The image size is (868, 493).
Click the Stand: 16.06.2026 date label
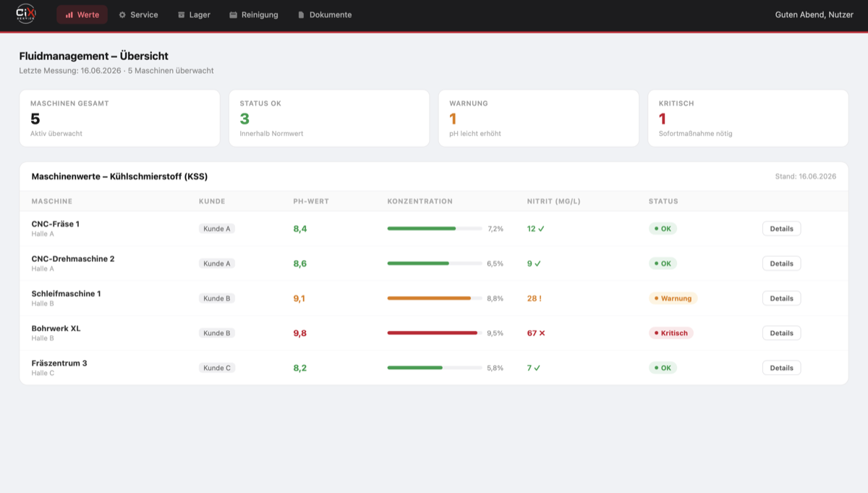coord(806,177)
